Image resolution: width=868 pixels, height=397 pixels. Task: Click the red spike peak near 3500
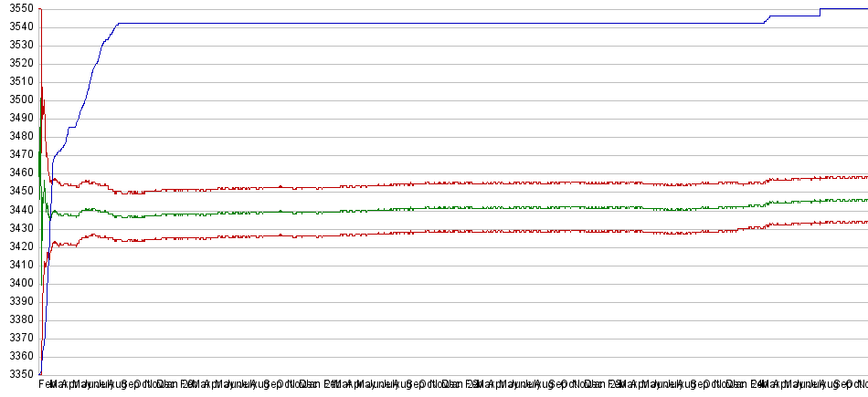43,89
